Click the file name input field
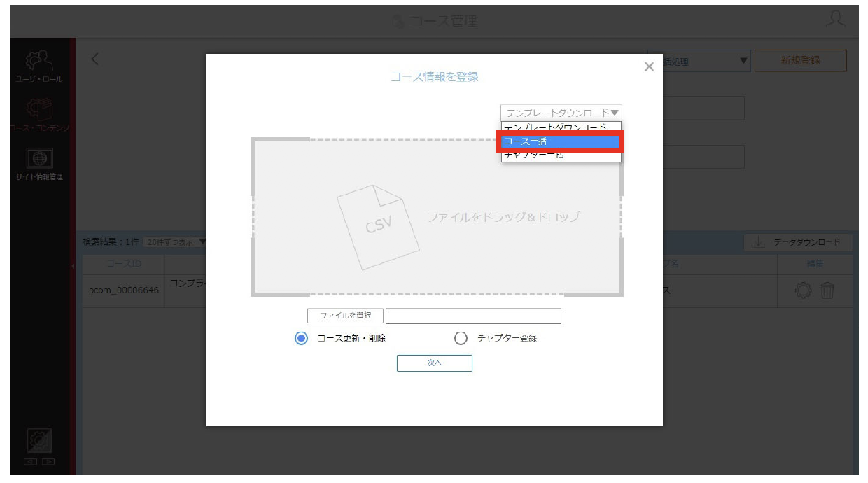Viewport: 868px width, 483px height. [x=474, y=316]
